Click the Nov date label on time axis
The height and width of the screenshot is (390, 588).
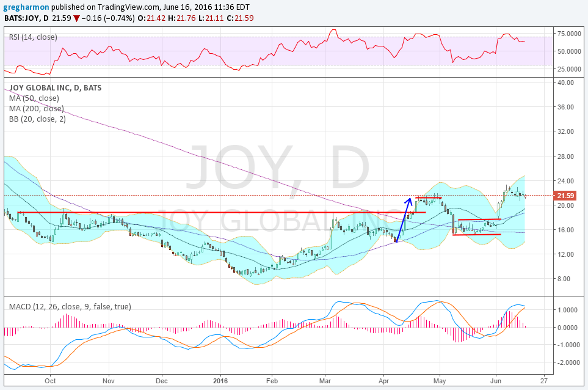point(109,381)
